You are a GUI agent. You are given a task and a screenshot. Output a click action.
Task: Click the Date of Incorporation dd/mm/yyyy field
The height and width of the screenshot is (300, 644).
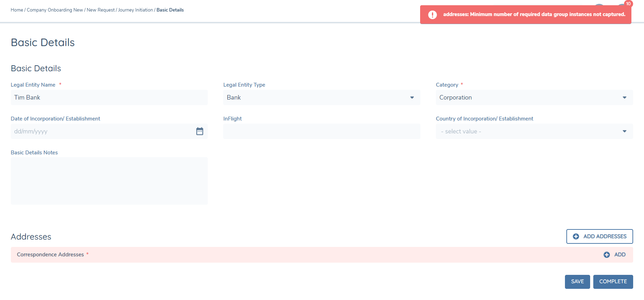(101, 131)
